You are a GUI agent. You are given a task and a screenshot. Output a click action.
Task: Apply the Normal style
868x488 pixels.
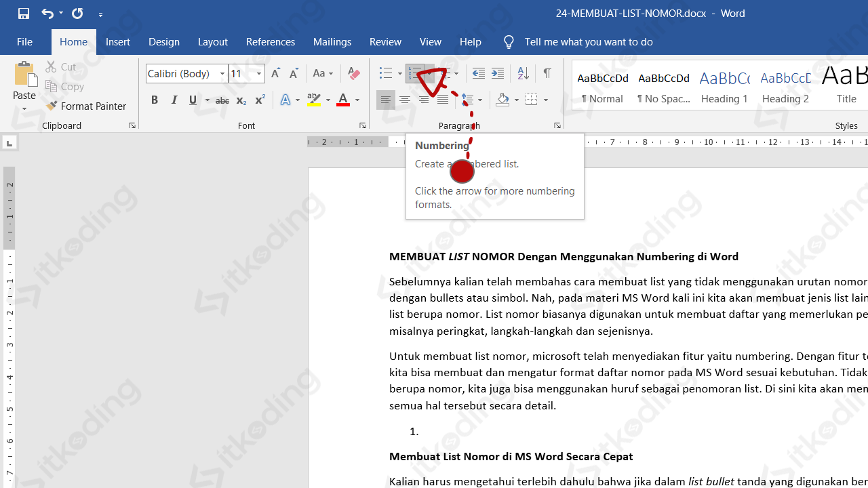[x=602, y=86]
